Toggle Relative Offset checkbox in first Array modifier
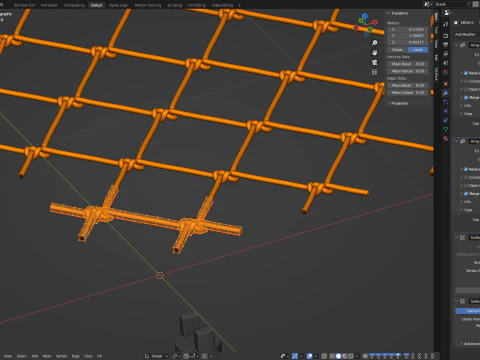 (x=466, y=73)
